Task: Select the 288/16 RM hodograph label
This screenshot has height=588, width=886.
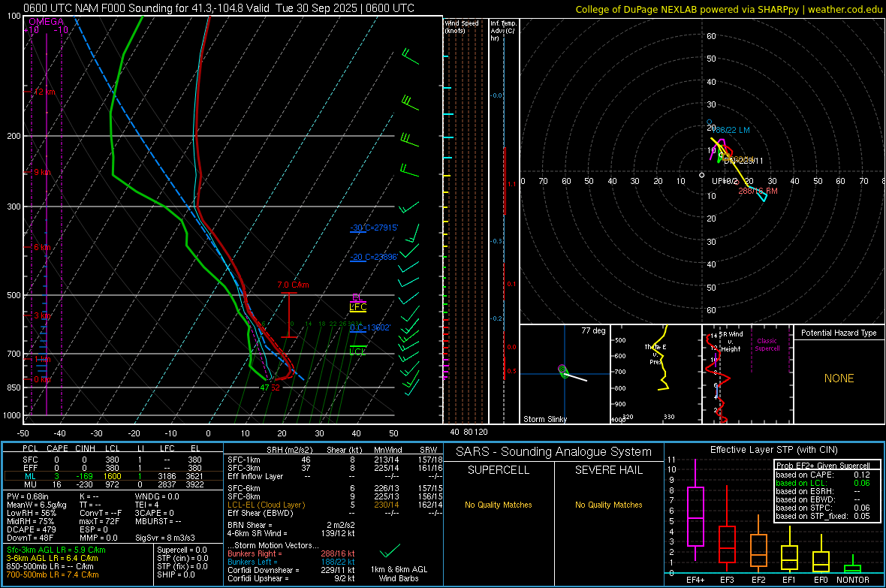Action: (758, 191)
